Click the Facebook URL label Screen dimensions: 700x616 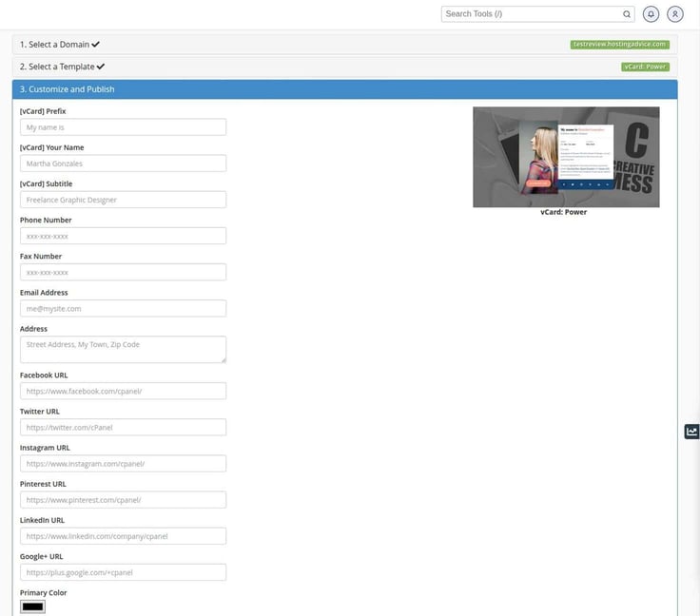(44, 375)
